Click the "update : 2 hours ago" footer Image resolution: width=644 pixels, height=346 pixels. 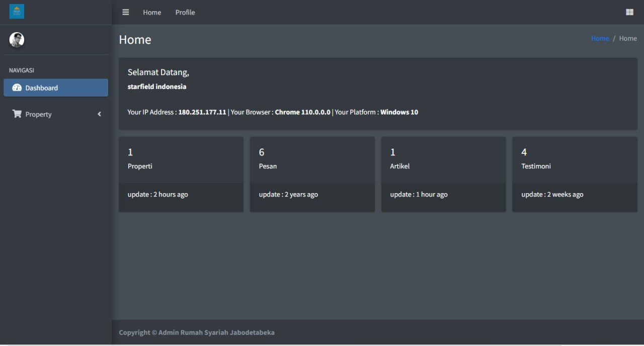[x=158, y=195]
